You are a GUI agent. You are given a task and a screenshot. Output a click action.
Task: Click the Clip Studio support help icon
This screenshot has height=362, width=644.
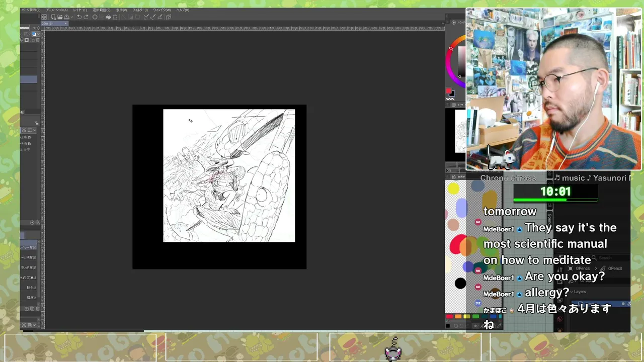point(169,17)
